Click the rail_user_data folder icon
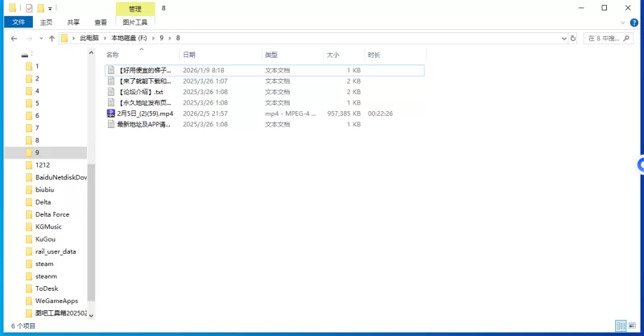Viewport: 644px width, 336px height. pos(29,251)
